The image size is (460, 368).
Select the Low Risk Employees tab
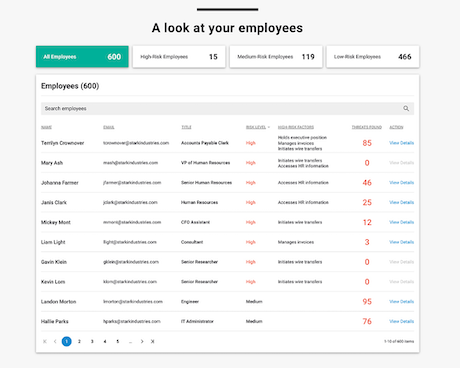click(x=373, y=57)
